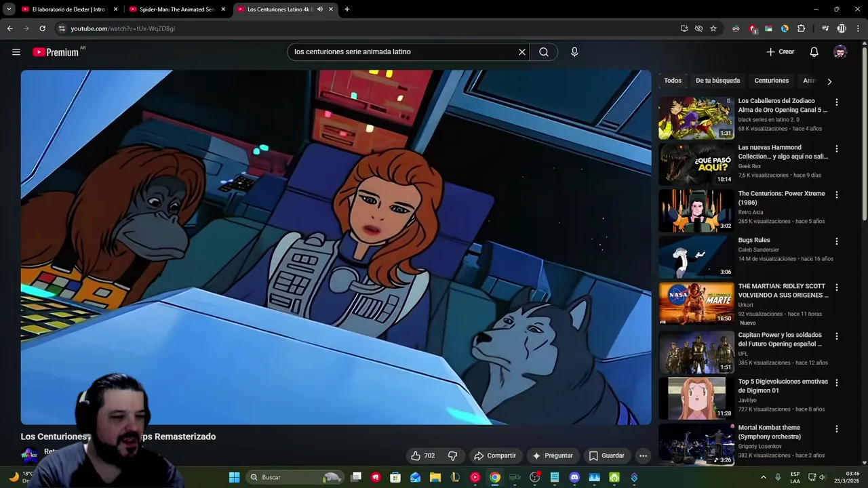Open the YouTube account avatar menu
Screen dimensions: 868x488
click(x=840, y=52)
